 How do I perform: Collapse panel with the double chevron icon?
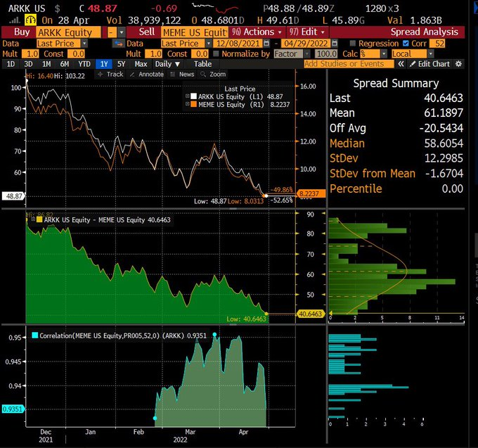(x=401, y=64)
